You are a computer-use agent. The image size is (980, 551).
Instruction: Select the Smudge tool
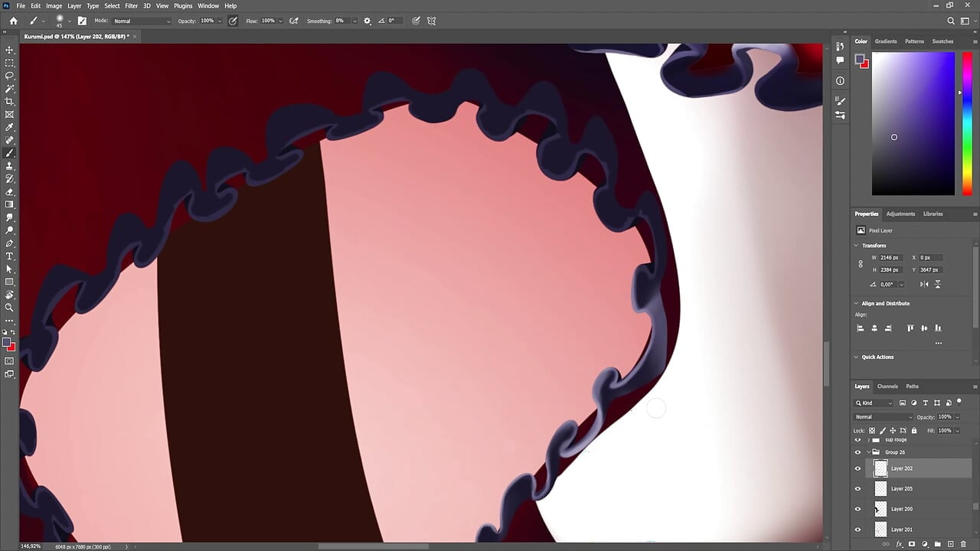coord(10,217)
